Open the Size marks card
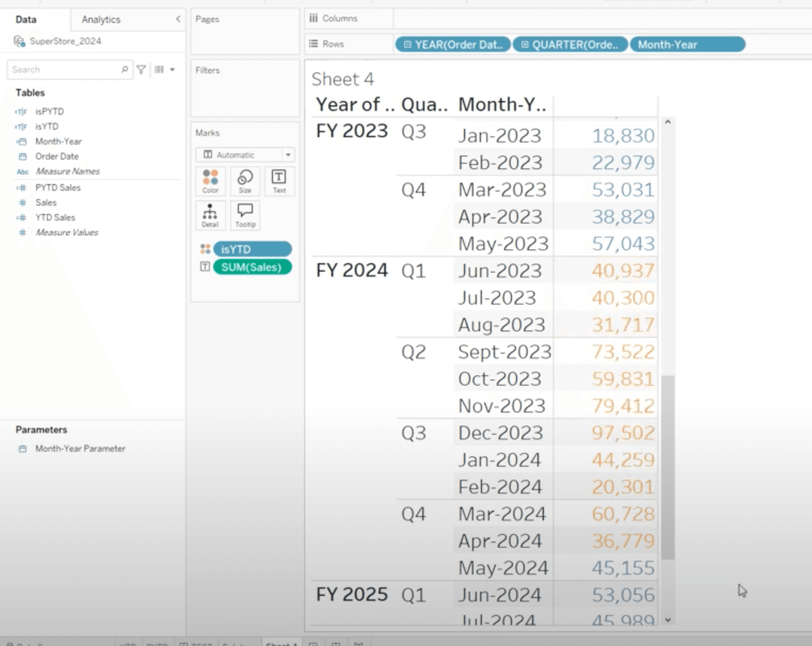812x646 pixels. [245, 181]
